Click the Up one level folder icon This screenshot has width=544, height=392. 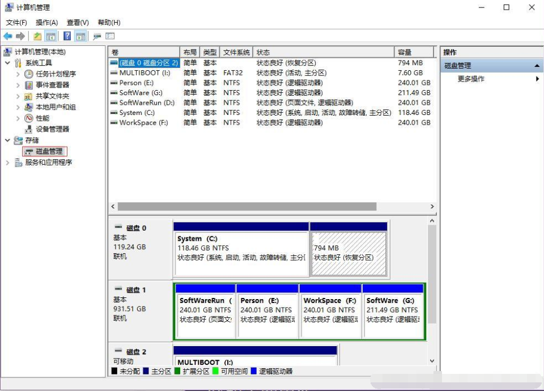coord(37,36)
